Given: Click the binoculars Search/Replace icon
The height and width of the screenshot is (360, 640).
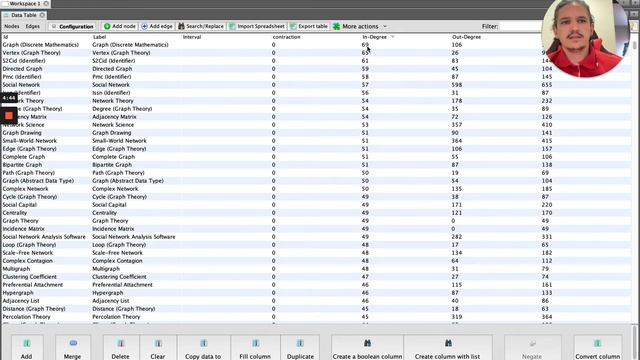Looking at the screenshot, I should pos(181,26).
